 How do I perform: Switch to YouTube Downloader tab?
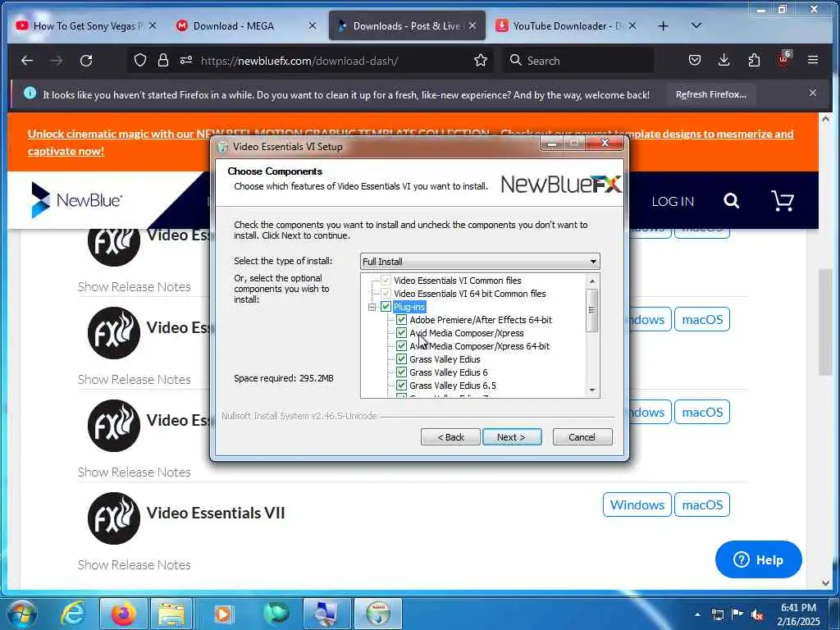(567, 25)
